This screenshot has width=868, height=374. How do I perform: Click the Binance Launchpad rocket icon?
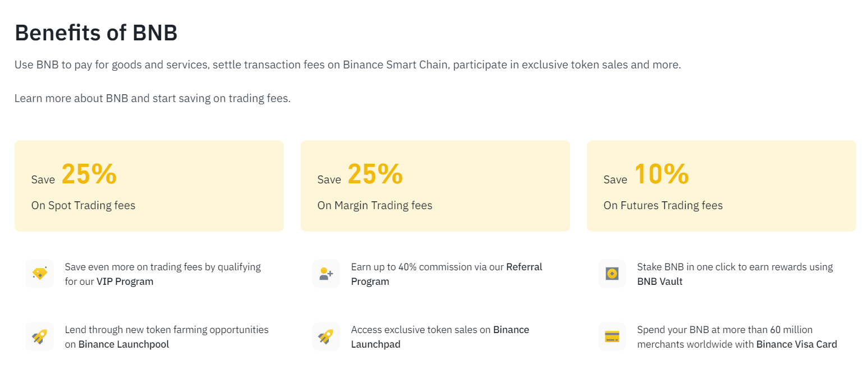click(326, 336)
